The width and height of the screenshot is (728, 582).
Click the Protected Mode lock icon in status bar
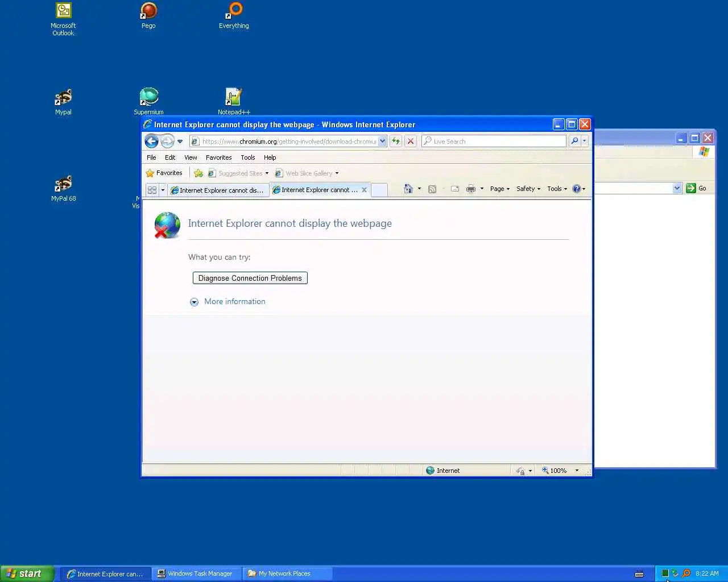click(520, 471)
